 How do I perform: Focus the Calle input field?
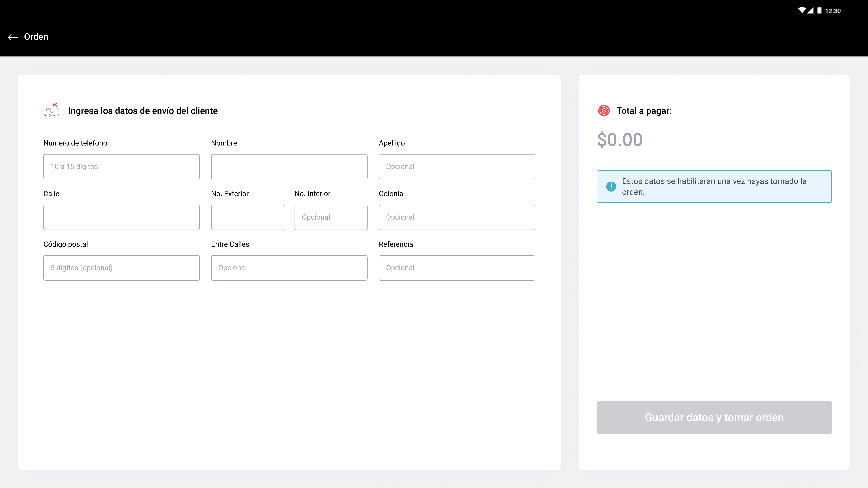(122, 217)
